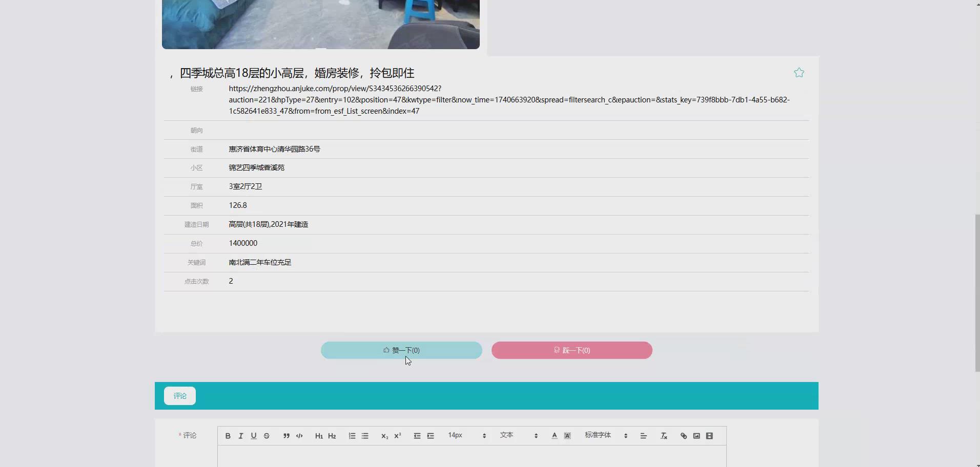Toggle bold formatting in comment editor
Screen dimensions: 980x467
click(228, 436)
